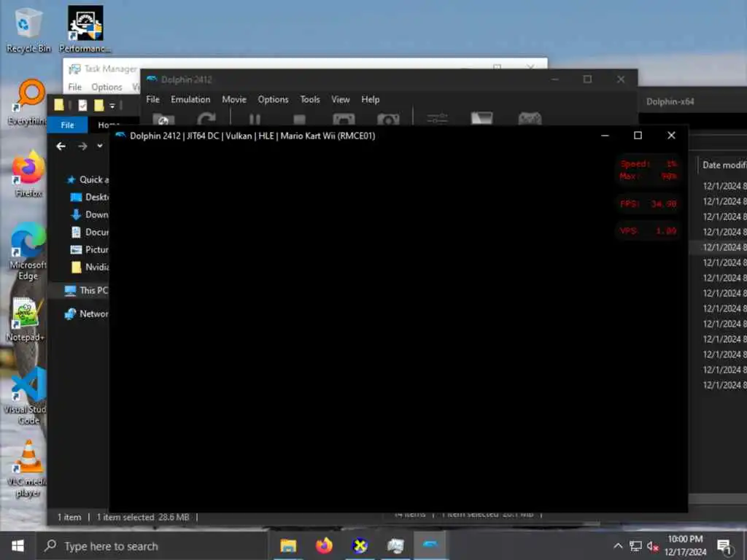This screenshot has height=560, width=747.
Task: Open the Recycle Bin desktop icon
Action: pyautogui.click(x=28, y=30)
